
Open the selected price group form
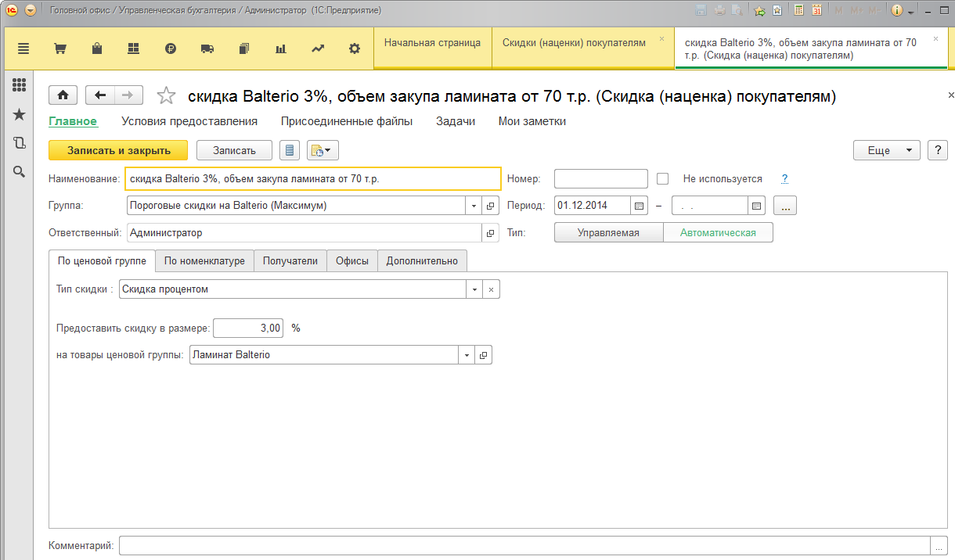pos(484,355)
